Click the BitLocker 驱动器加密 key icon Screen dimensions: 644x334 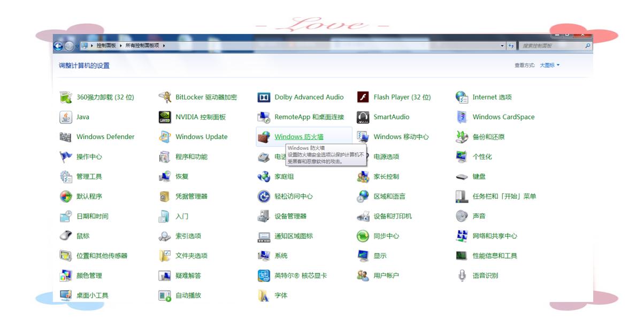[x=165, y=97]
